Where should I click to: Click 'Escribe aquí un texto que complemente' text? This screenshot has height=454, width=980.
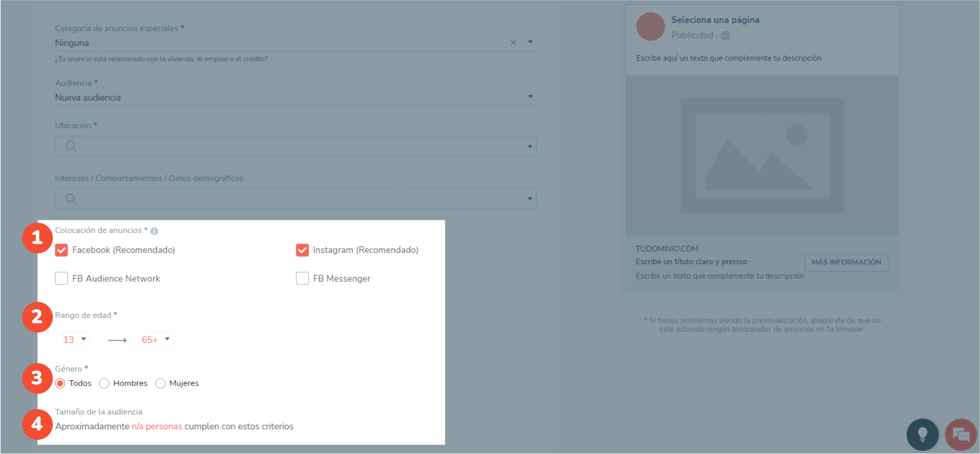[729, 58]
